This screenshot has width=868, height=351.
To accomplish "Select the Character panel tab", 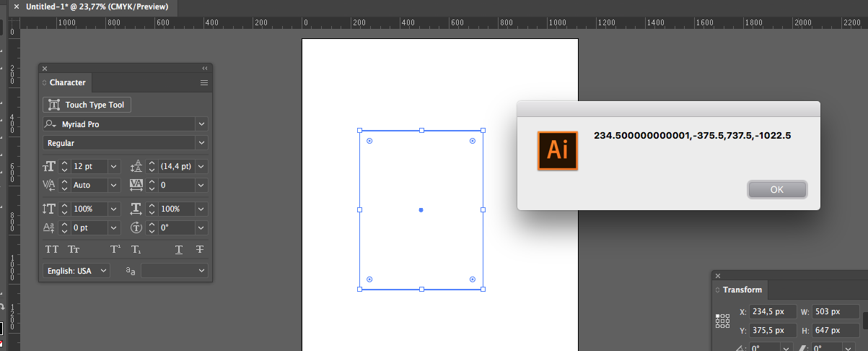I will coord(67,82).
